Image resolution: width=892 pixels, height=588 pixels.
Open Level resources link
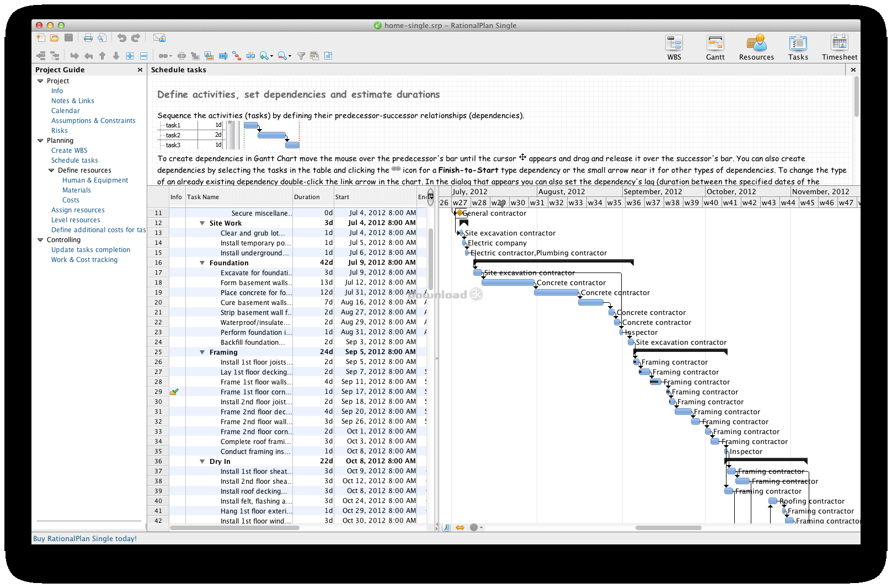(x=76, y=220)
